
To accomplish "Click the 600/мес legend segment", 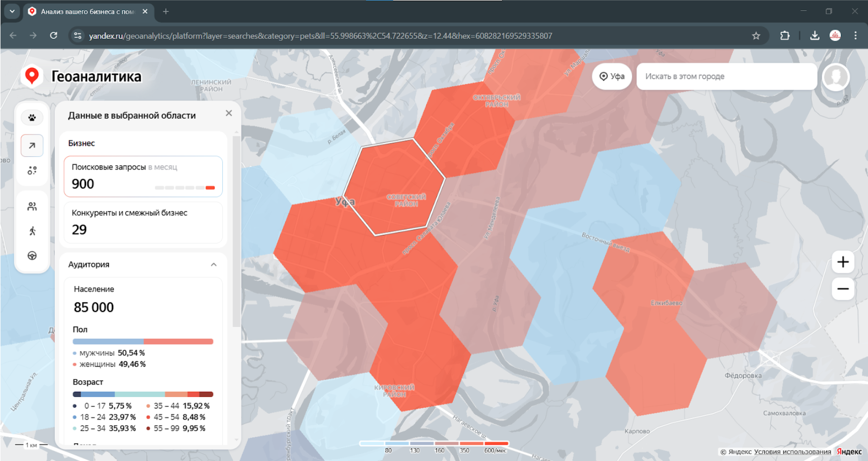I will point(496,444).
